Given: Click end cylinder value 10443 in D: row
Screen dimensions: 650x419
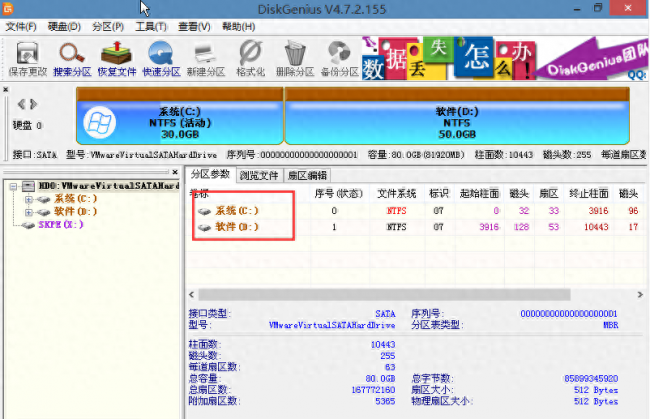Looking at the screenshot, I should click(596, 227).
